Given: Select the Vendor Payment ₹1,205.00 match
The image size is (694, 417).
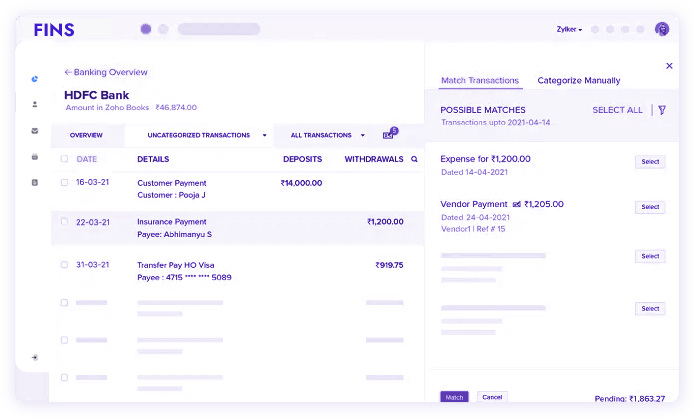Looking at the screenshot, I should pyautogui.click(x=649, y=207).
